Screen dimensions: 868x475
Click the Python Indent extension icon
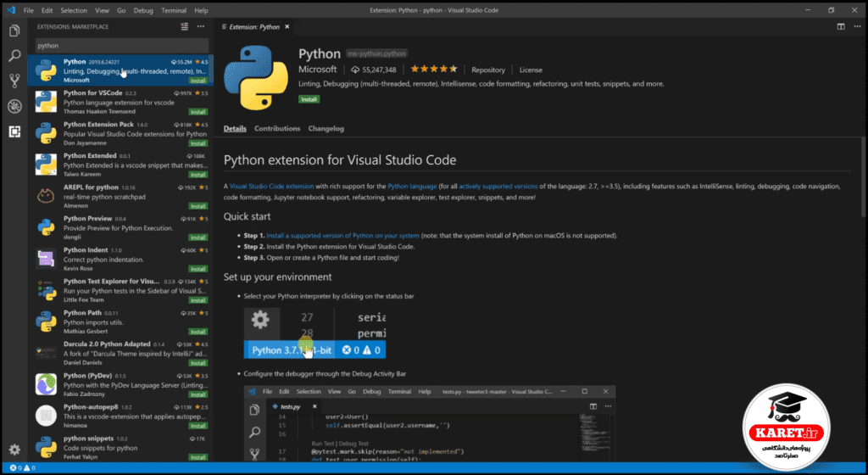click(x=46, y=259)
